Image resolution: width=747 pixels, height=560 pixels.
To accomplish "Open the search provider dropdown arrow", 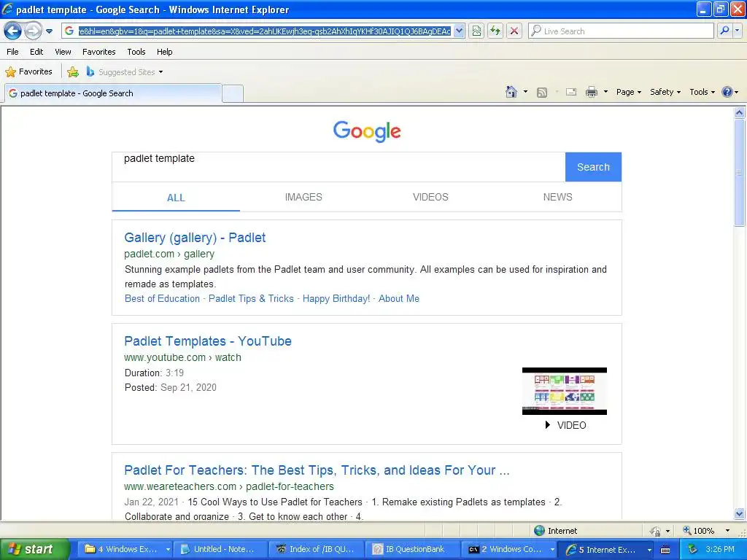I will click(x=738, y=31).
